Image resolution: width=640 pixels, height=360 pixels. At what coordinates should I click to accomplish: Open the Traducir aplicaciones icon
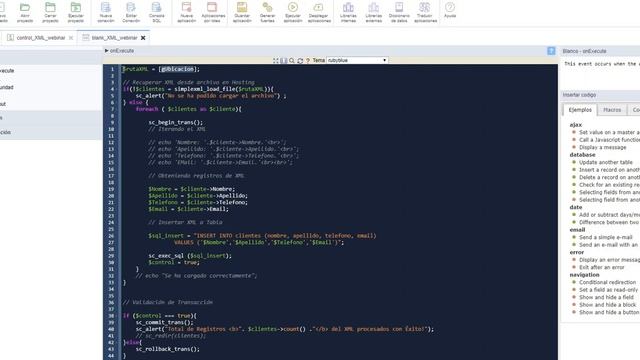425,12
